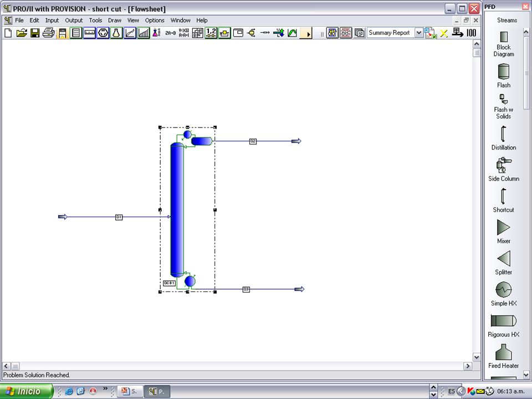Image resolution: width=532 pixels, height=399 pixels.
Task: Click the unit operation blocks toolbar icon
Action: coord(197,33)
